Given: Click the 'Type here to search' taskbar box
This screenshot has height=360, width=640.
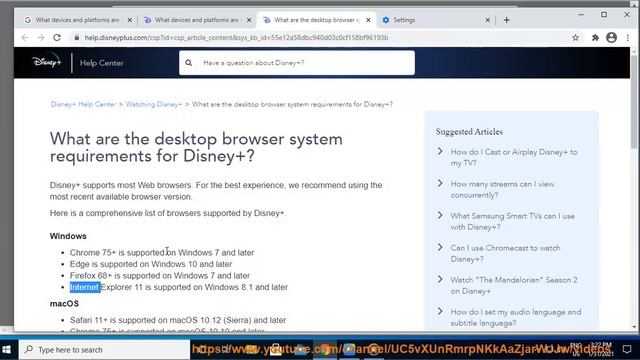Looking at the screenshot, I should pos(104,350).
